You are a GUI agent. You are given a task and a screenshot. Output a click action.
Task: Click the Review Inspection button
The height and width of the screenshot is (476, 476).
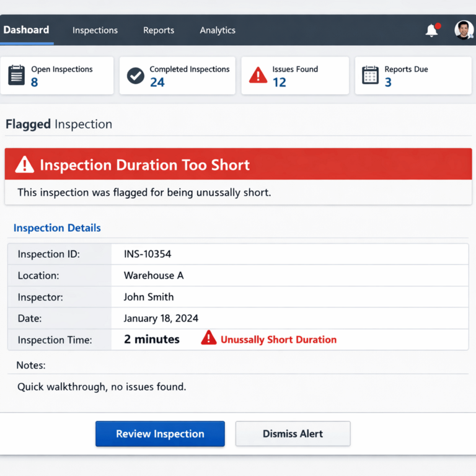160,434
